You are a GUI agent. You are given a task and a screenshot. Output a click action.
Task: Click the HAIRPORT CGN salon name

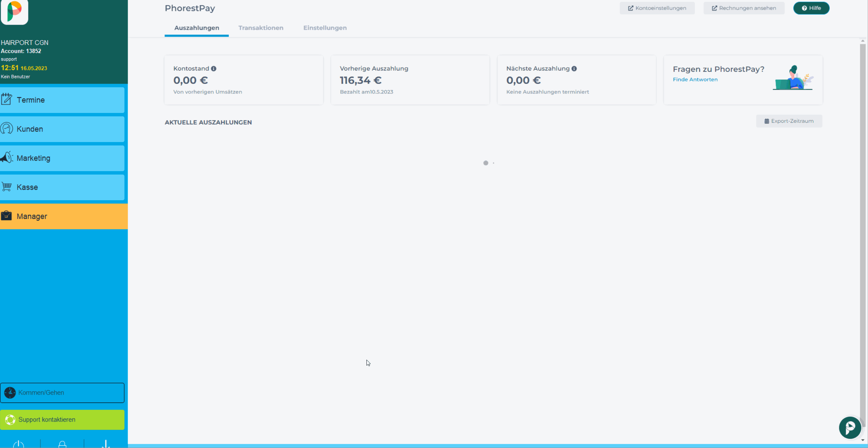(x=24, y=42)
